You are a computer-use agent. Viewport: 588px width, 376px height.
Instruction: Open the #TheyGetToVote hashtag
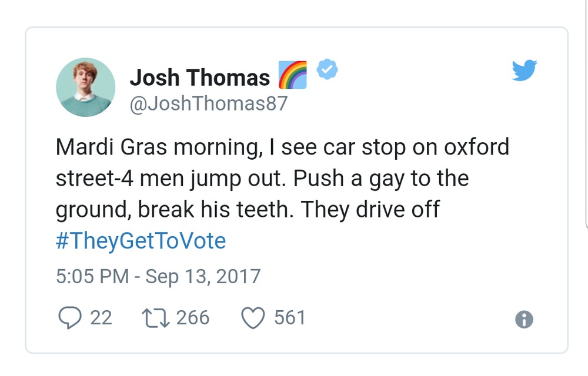click(x=141, y=241)
